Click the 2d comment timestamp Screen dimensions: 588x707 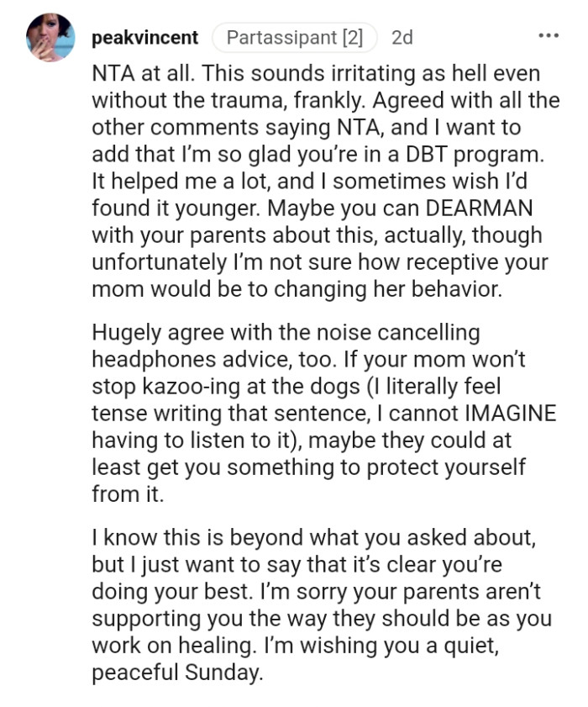click(402, 38)
